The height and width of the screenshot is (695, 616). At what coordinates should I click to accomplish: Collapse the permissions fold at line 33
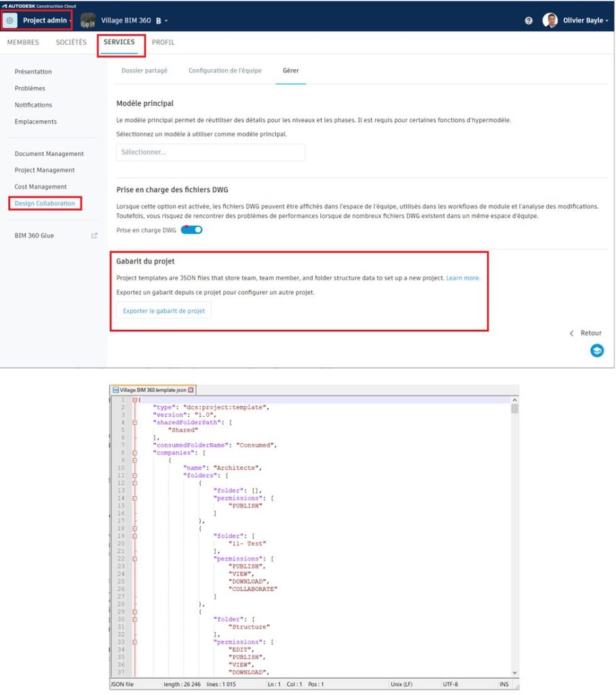click(x=135, y=642)
